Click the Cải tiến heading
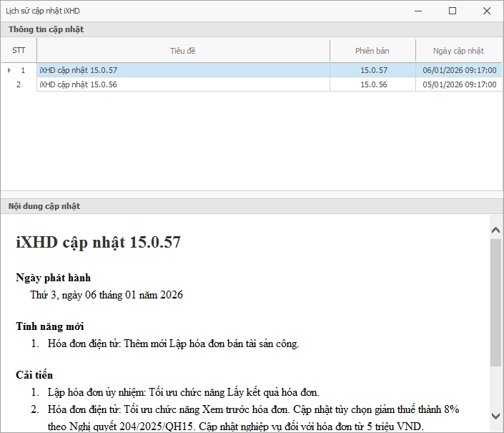Image resolution: width=504 pixels, height=433 pixels. [x=34, y=375]
